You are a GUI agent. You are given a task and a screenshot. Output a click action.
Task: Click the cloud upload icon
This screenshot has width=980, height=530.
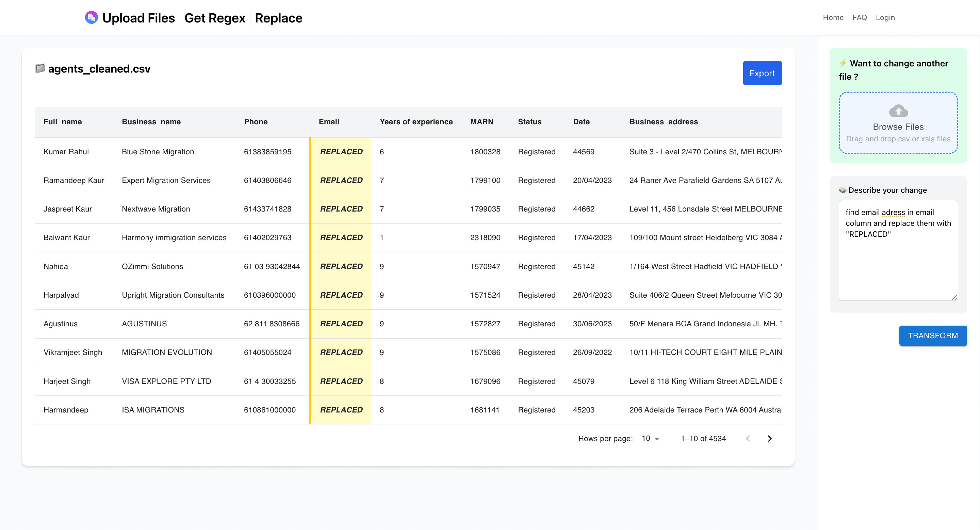898,111
